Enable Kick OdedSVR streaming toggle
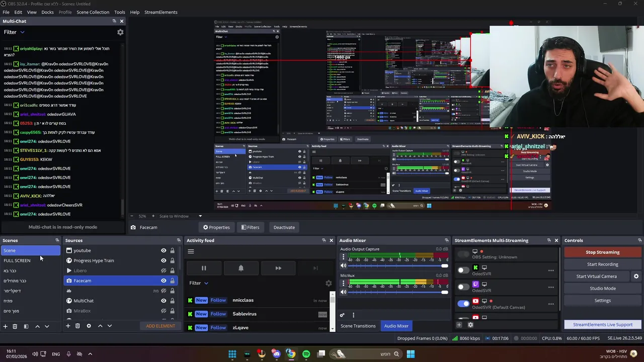The image size is (644, 362). pos(463,270)
